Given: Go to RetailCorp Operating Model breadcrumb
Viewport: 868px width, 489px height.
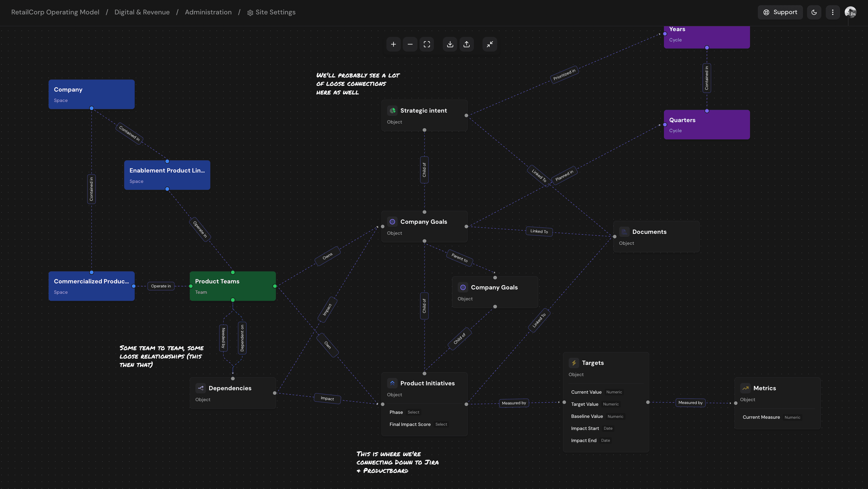Looking at the screenshot, I should (x=55, y=12).
